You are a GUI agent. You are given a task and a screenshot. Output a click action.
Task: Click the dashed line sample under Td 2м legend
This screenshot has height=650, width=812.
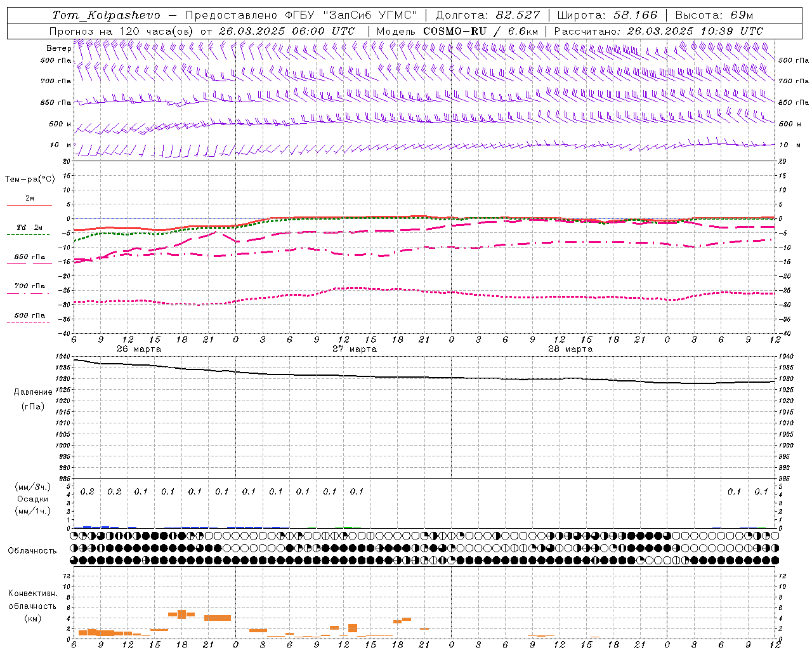point(28,235)
